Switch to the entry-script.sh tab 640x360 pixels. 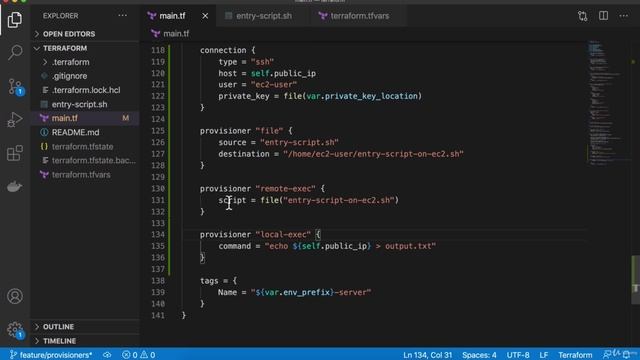point(264,16)
